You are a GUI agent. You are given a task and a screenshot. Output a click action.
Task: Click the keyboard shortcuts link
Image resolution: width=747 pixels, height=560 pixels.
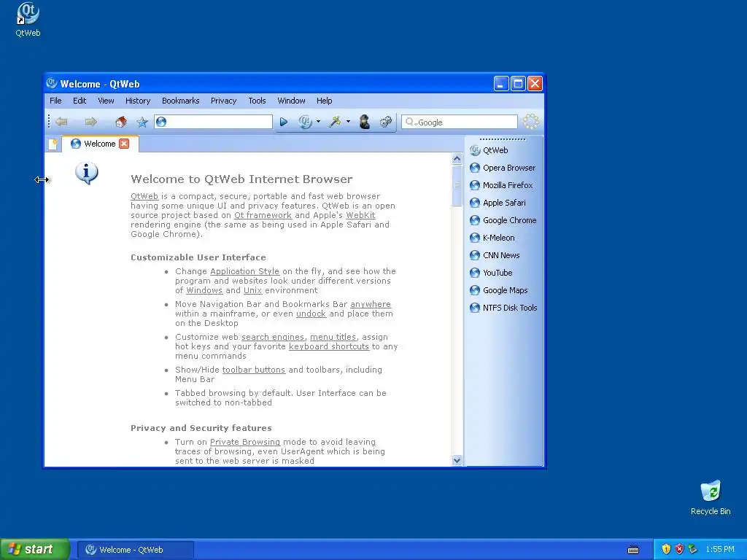(329, 346)
